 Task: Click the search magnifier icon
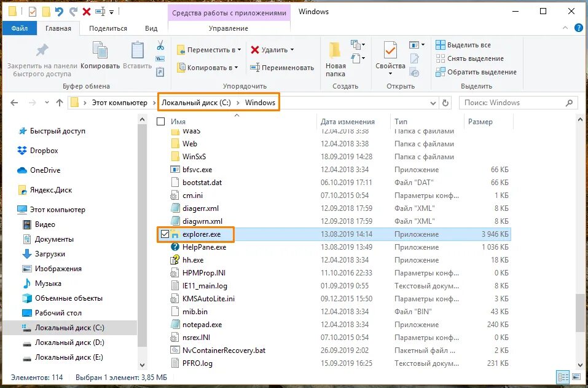point(569,103)
